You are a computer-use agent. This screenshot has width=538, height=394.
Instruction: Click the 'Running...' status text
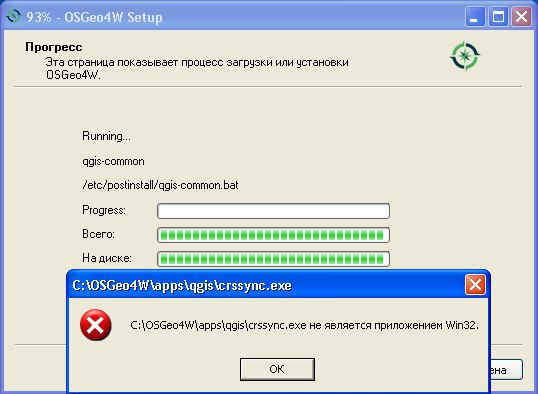[106, 136]
